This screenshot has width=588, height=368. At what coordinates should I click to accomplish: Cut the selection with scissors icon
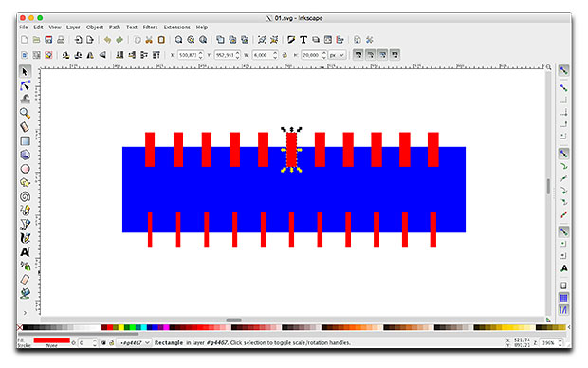(x=149, y=40)
